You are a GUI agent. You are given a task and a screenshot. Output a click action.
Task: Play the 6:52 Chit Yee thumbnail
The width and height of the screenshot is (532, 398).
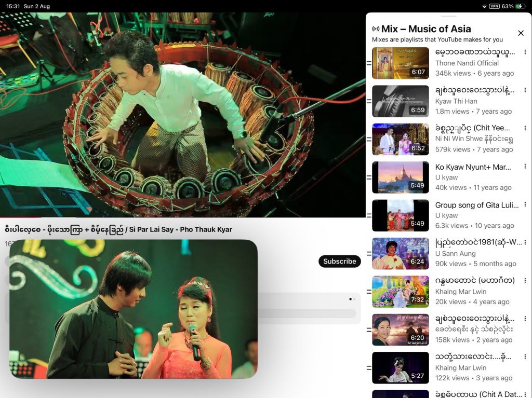click(x=401, y=139)
